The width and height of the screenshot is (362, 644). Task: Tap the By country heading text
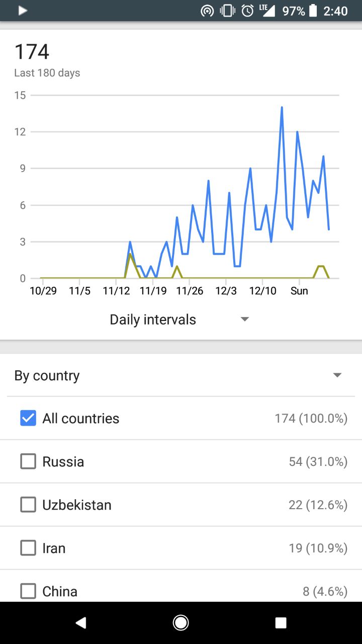click(47, 376)
